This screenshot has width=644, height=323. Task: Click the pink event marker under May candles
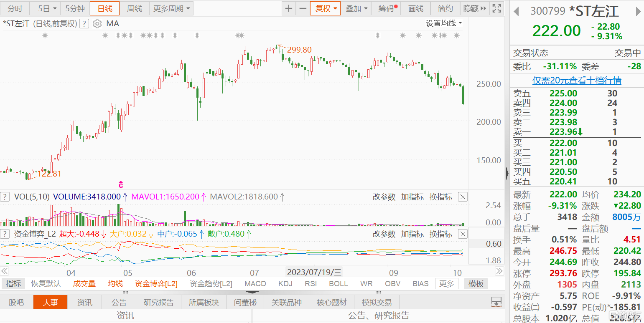(x=121, y=184)
